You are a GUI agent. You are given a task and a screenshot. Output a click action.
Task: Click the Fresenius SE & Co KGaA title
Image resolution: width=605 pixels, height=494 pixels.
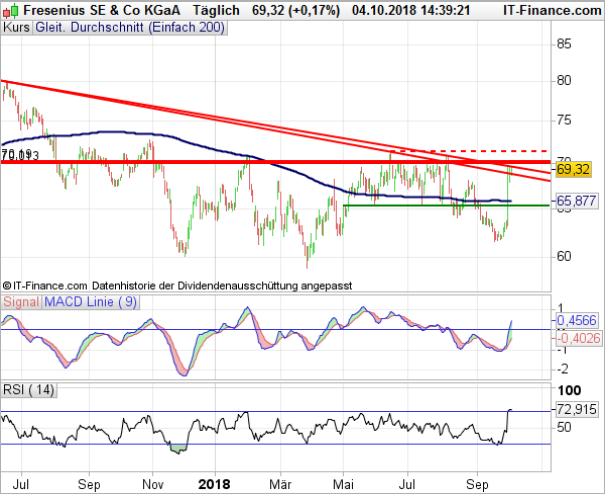(101, 10)
